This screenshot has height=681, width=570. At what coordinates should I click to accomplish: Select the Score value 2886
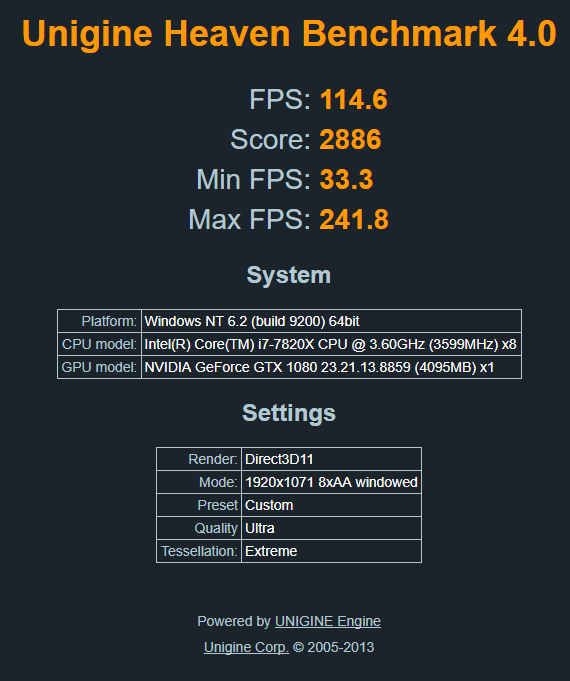(350, 139)
